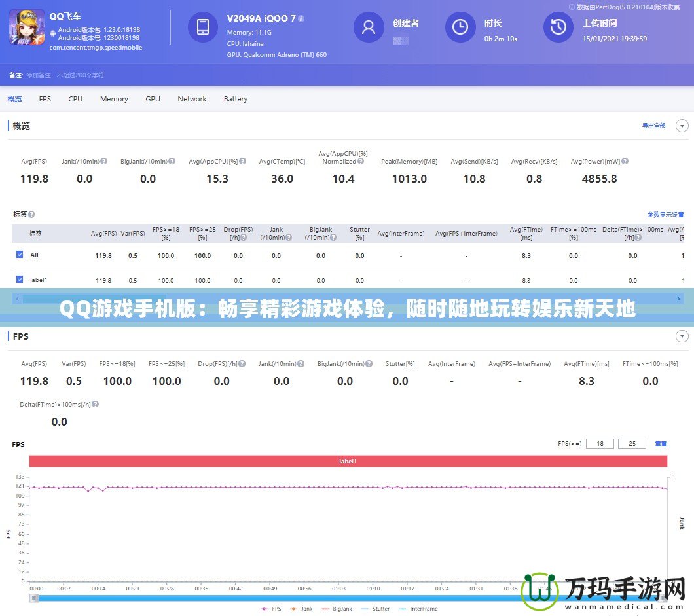Click FPS threshold field showing 25
The width and height of the screenshot is (694, 616).
pyautogui.click(x=632, y=443)
